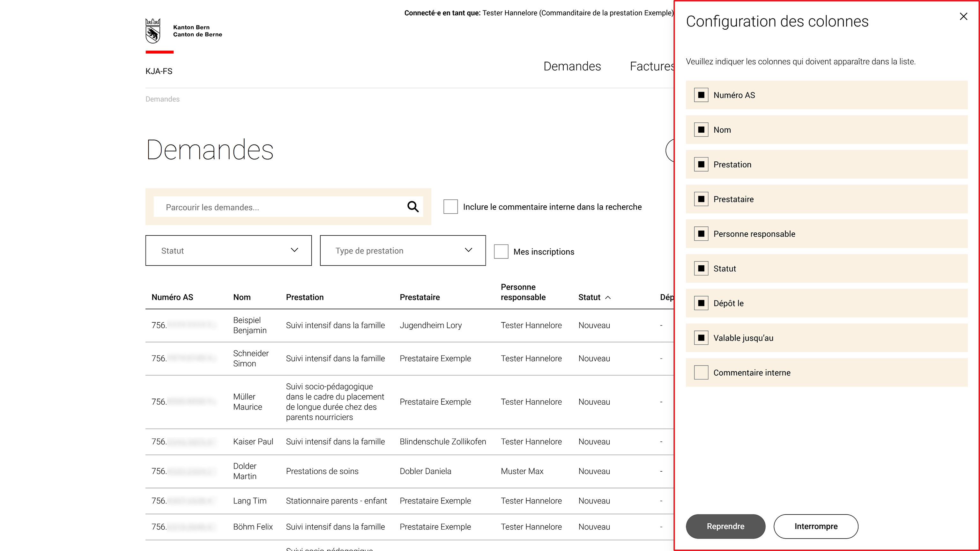Expand the Type de prestation dropdown

pyautogui.click(x=403, y=251)
